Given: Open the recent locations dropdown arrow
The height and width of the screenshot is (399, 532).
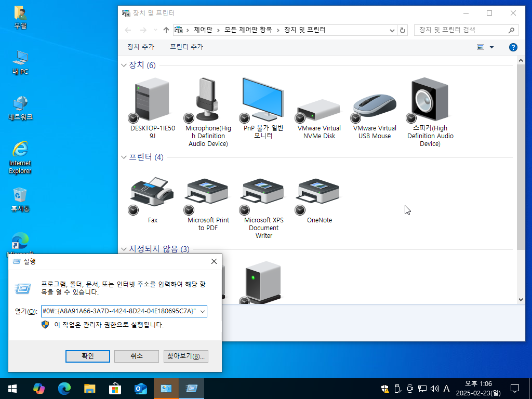Looking at the screenshot, I should coord(155,30).
